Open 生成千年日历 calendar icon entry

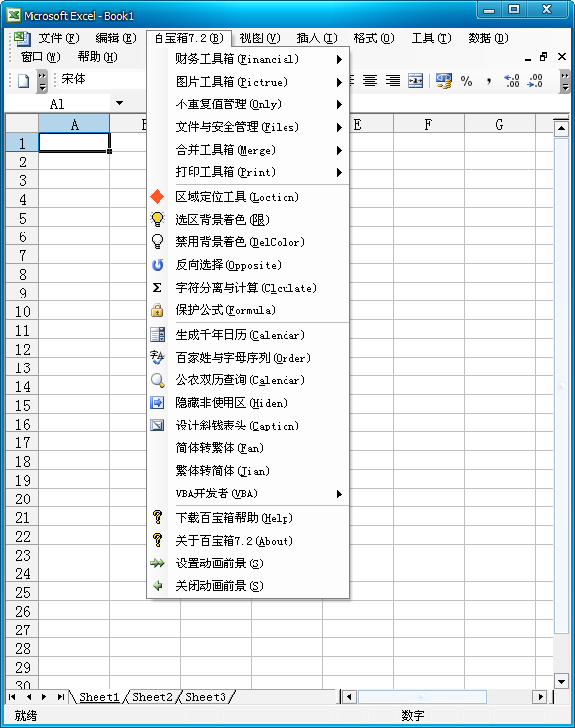click(158, 335)
